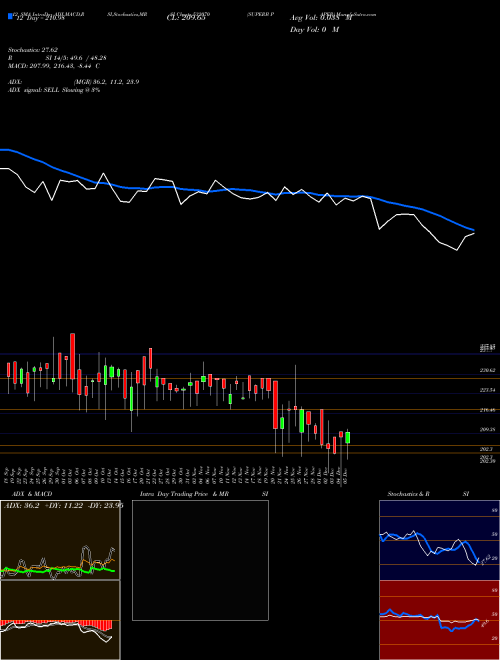Screen dimensions: 500x660
Task: Click the tallest red candlestick in early October
Action: tap(72, 357)
